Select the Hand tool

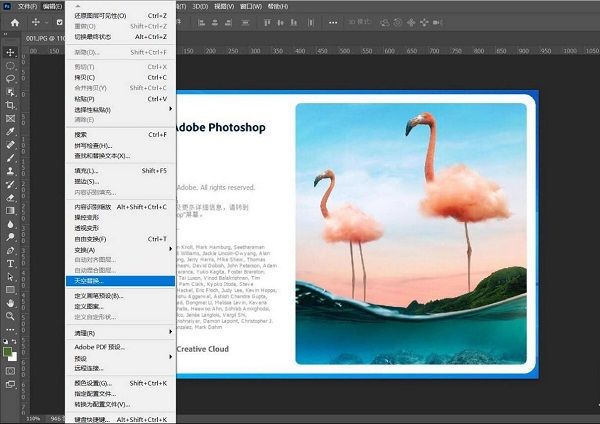[x=11, y=302]
